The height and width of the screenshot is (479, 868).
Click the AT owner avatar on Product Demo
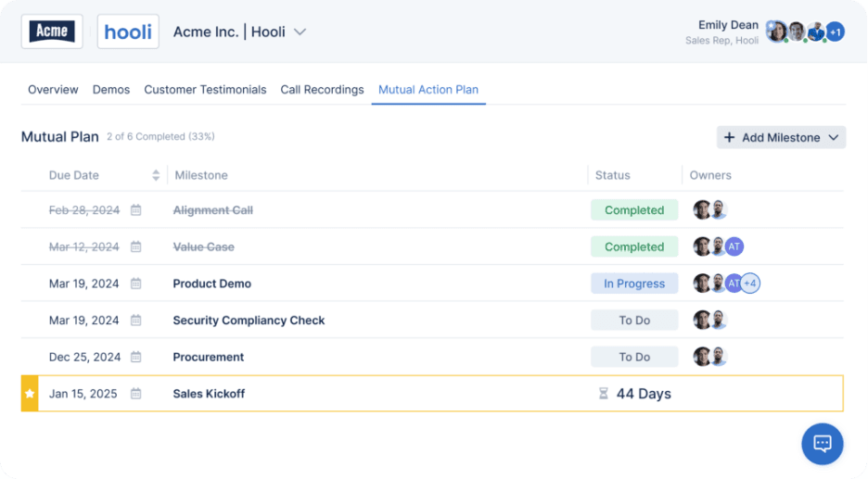(733, 284)
